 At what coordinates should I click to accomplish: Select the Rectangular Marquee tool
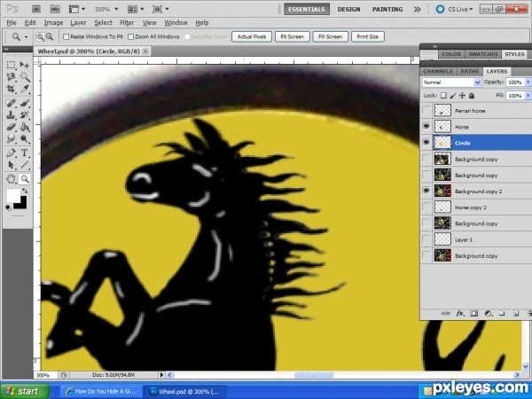click(12, 65)
